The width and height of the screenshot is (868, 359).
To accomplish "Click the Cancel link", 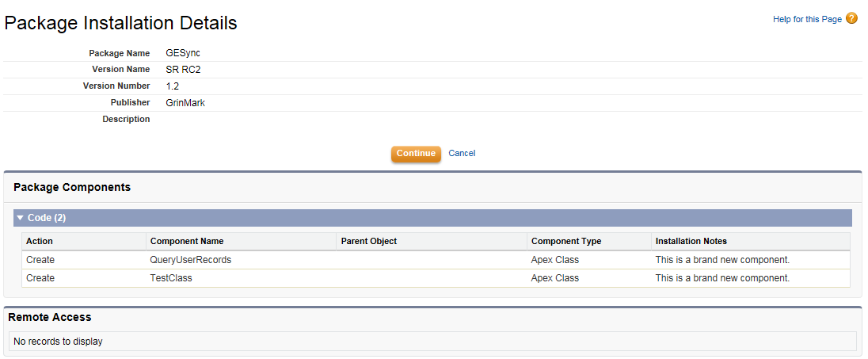I will click(462, 154).
